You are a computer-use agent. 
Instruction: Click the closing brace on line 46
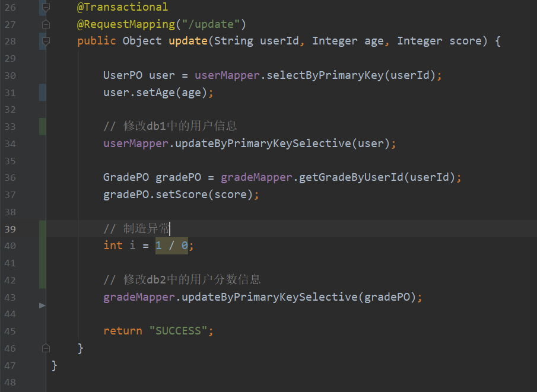click(81, 349)
